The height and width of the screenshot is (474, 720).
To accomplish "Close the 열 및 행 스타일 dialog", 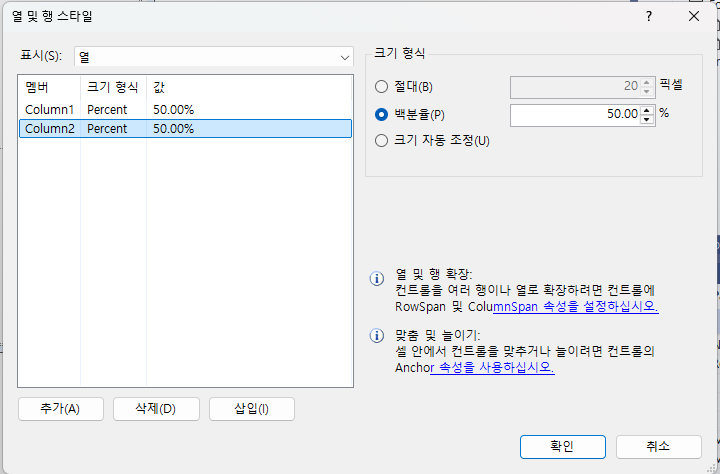I will 694,17.
